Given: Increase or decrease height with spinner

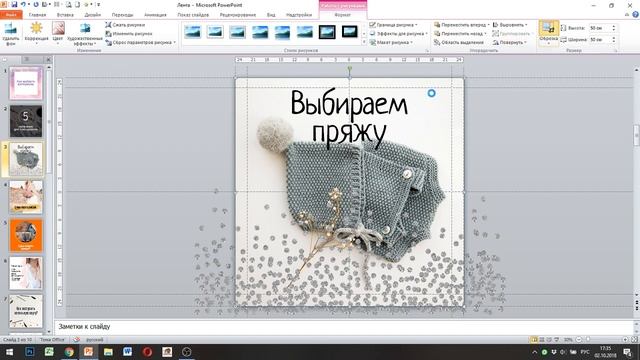Looking at the screenshot, I should [x=613, y=28].
